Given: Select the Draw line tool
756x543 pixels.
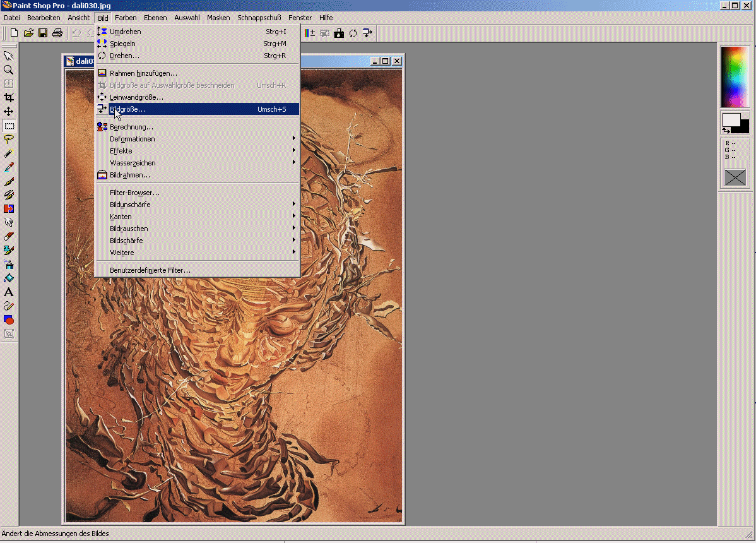Looking at the screenshot, I should point(9,306).
